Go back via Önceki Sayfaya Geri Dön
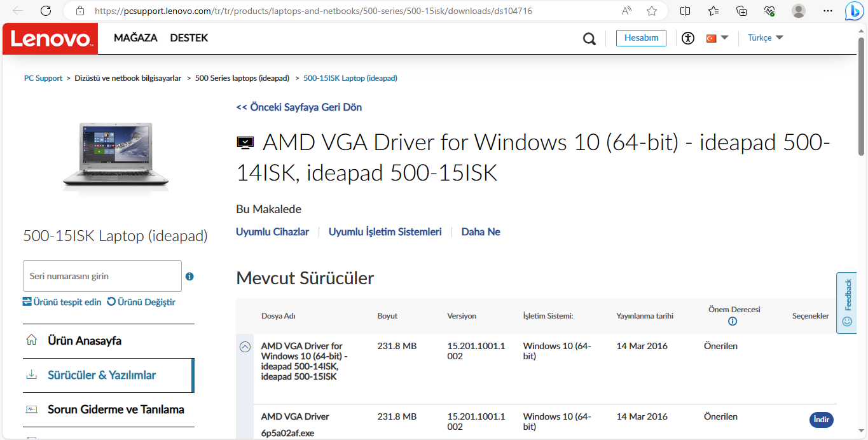This screenshot has width=868, height=440. pyautogui.click(x=299, y=107)
